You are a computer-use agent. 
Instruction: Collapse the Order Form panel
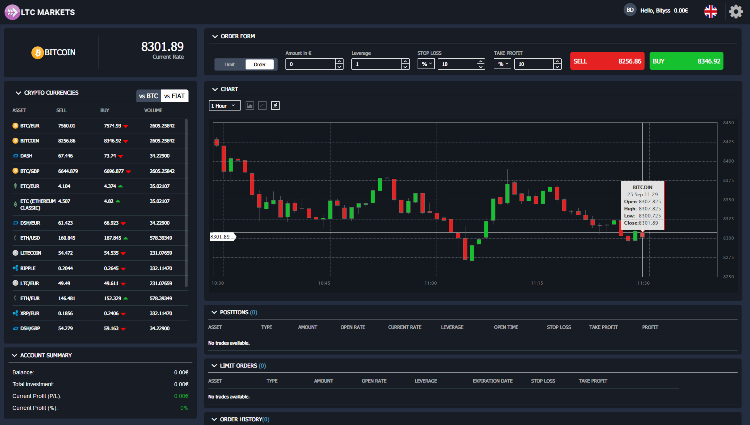pyautogui.click(x=215, y=36)
